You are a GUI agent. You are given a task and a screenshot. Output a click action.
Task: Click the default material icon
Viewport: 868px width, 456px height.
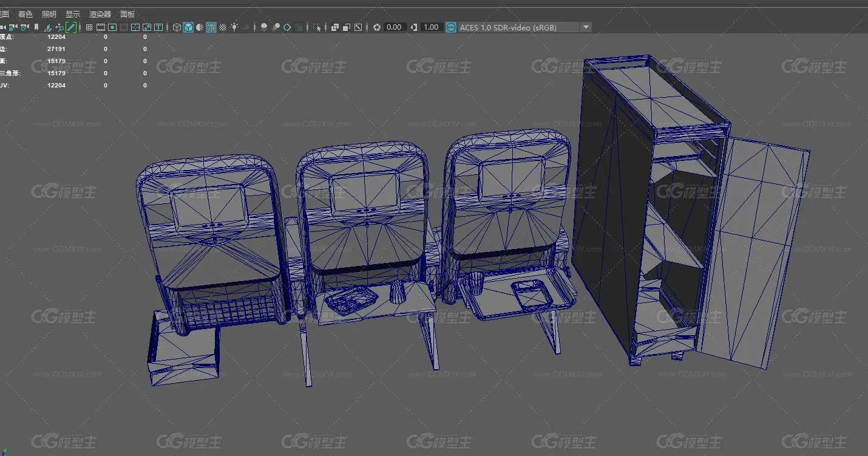pyautogui.click(x=200, y=27)
